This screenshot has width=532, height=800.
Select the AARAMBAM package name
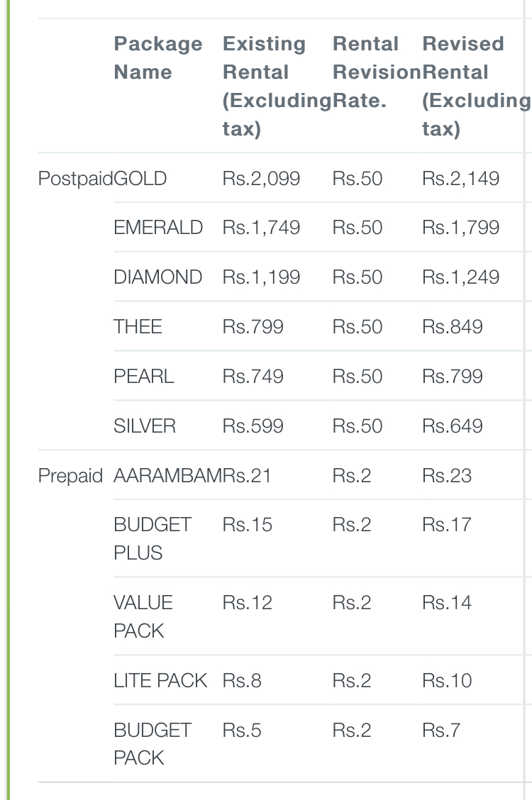tap(168, 475)
